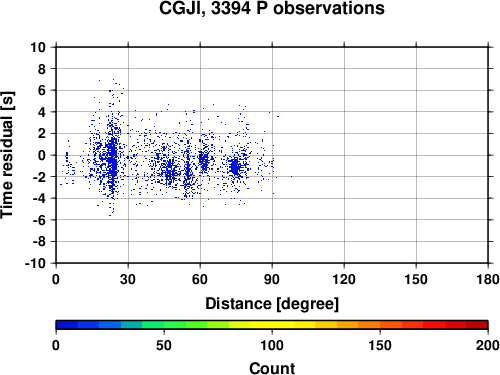Pick the dark blue end of the colorbar
Image resolution: width=500 pixels, height=375 pixels.
pos(67,325)
